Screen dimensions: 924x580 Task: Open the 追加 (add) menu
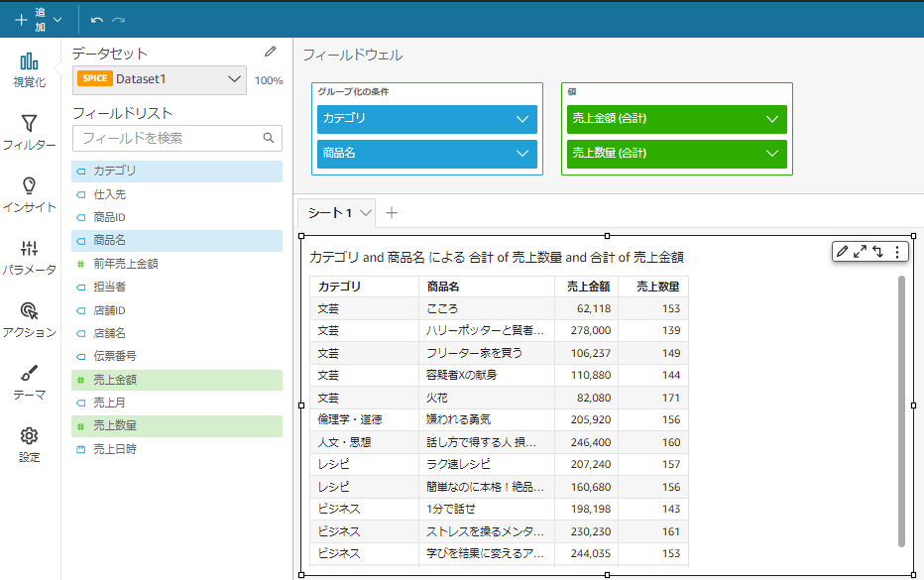[x=39, y=20]
